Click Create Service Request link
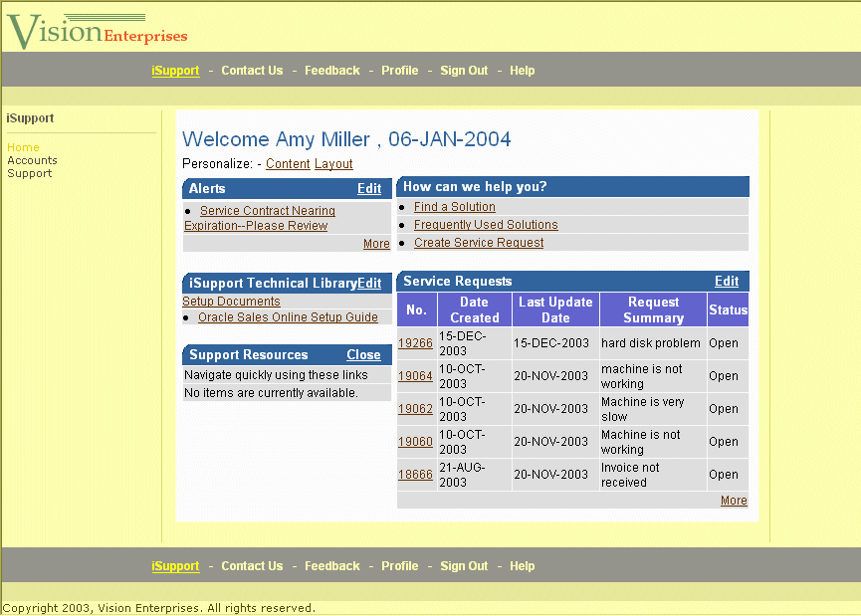Image resolution: width=861 pixels, height=616 pixels. [479, 243]
